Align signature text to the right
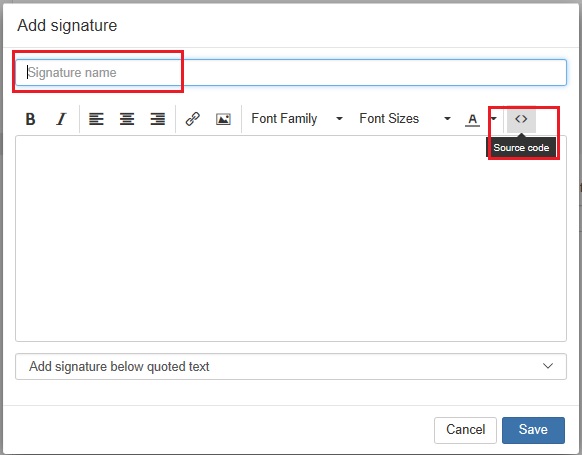The width and height of the screenshot is (582, 455). (x=158, y=119)
